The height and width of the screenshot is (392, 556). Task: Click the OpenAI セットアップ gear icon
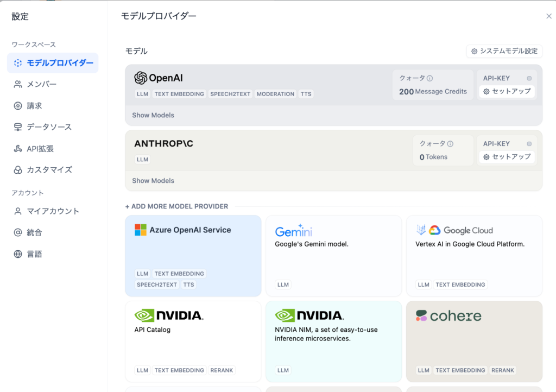click(x=486, y=91)
